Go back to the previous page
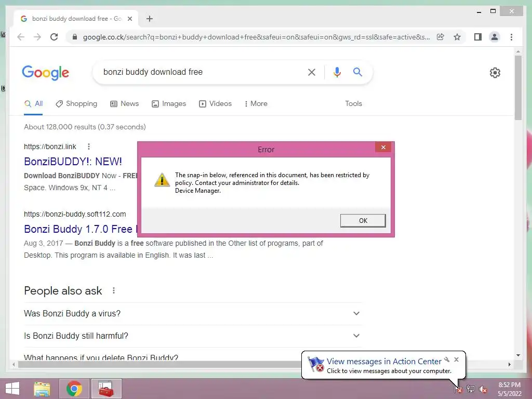The image size is (532, 399). tap(21, 37)
